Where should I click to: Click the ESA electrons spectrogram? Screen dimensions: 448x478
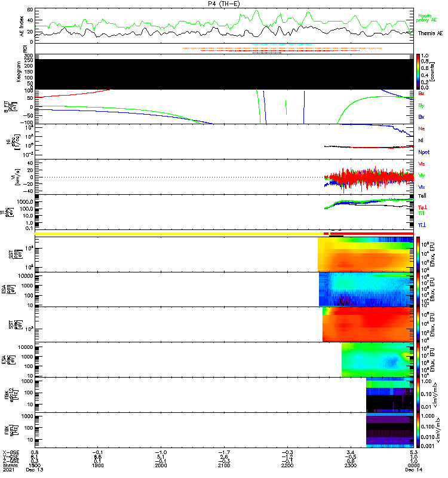[378, 360]
